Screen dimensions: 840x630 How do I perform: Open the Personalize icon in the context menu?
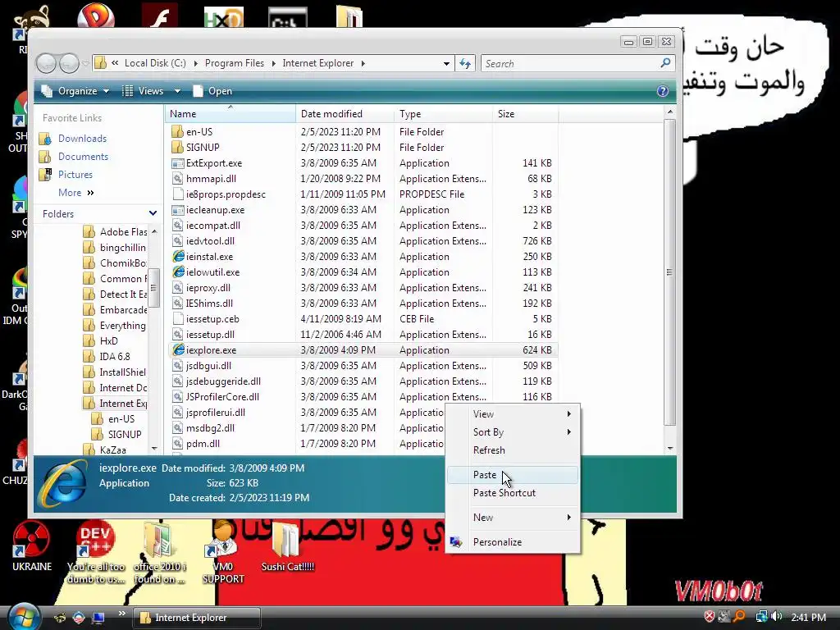pos(456,542)
